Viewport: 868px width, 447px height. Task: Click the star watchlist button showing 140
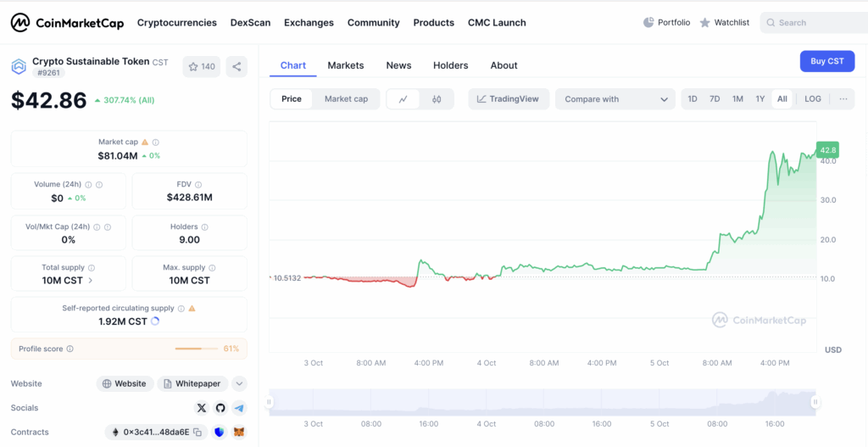pos(202,66)
